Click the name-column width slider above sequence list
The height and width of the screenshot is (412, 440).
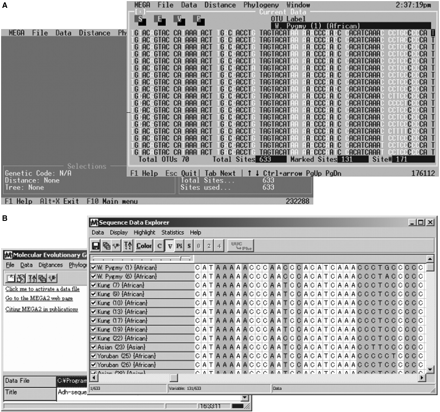(142, 259)
